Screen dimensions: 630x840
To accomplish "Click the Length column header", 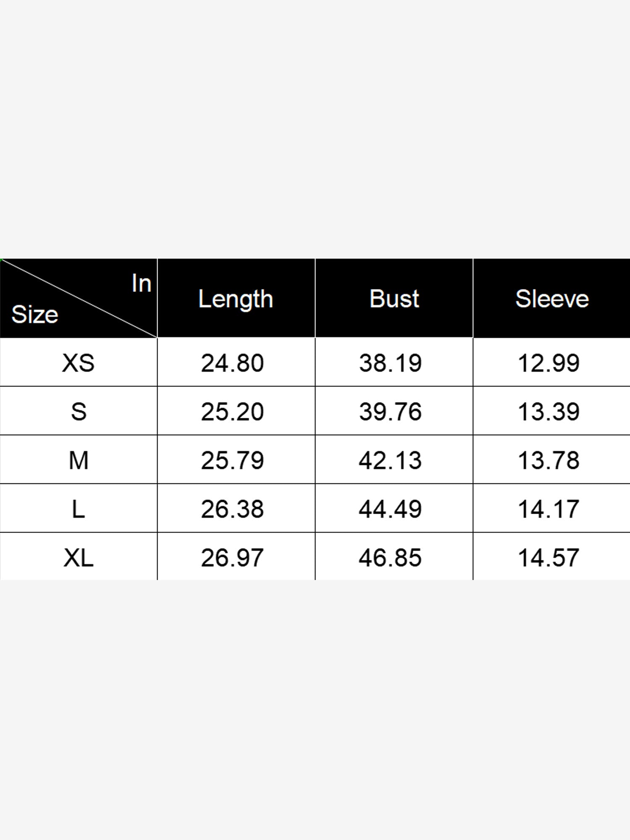I will click(x=236, y=299).
